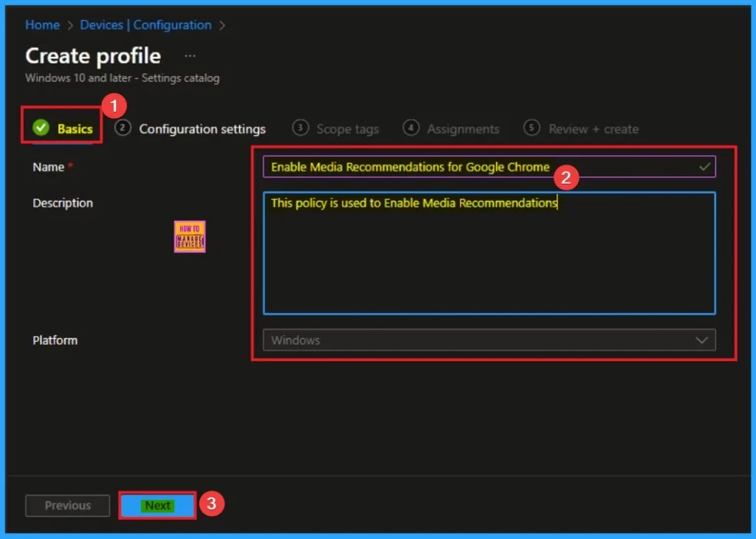Click the Previous button
This screenshot has height=539, width=756.
pos(66,506)
